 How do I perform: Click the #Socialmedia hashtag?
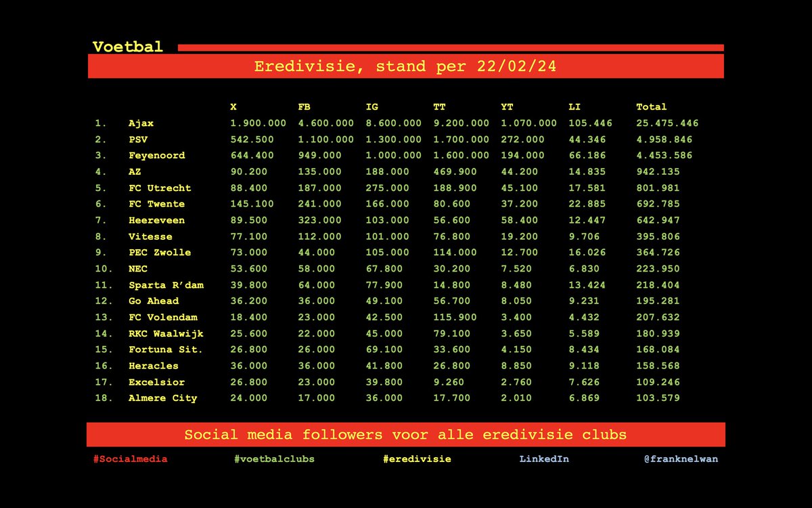tap(130, 459)
